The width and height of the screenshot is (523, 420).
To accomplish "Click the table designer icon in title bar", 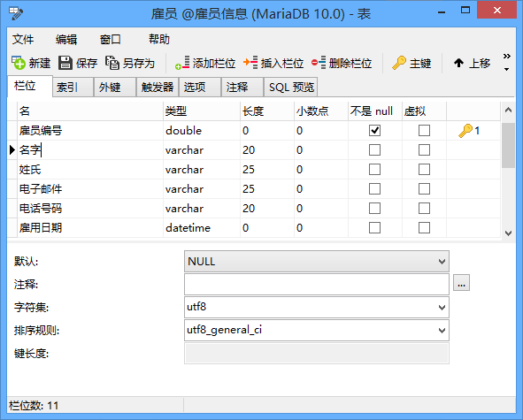I will coord(16,13).
